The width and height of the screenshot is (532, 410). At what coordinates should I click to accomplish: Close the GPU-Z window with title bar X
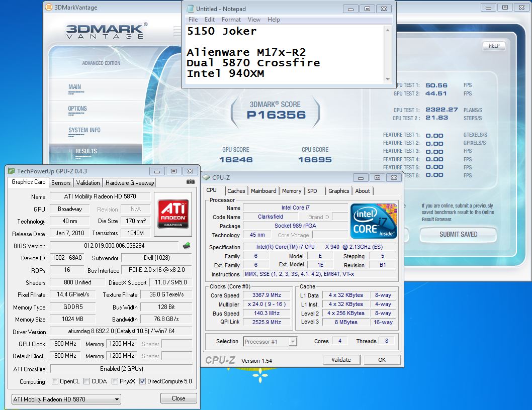coord(191,171)
